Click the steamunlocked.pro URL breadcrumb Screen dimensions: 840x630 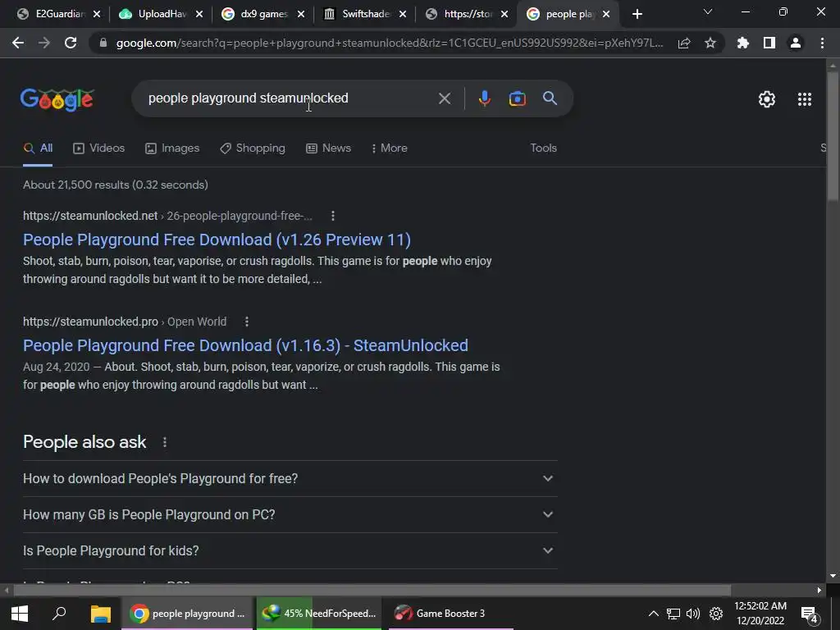125,322
